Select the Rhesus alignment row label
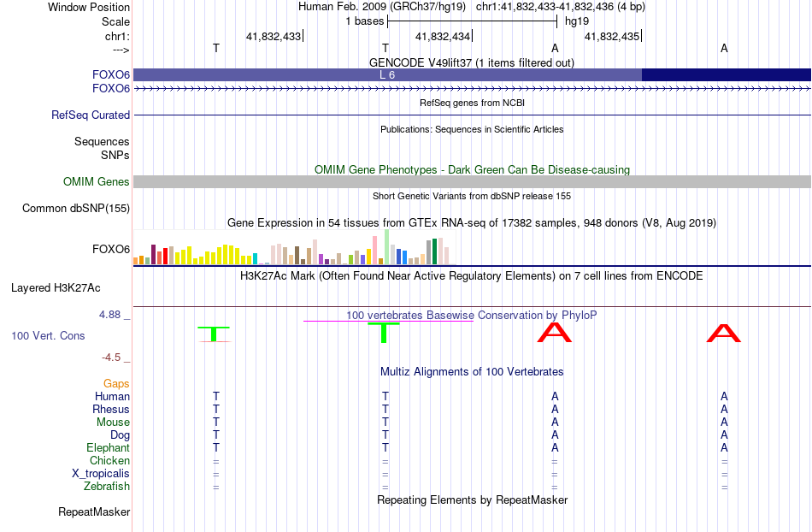 (x=111, y=409)
